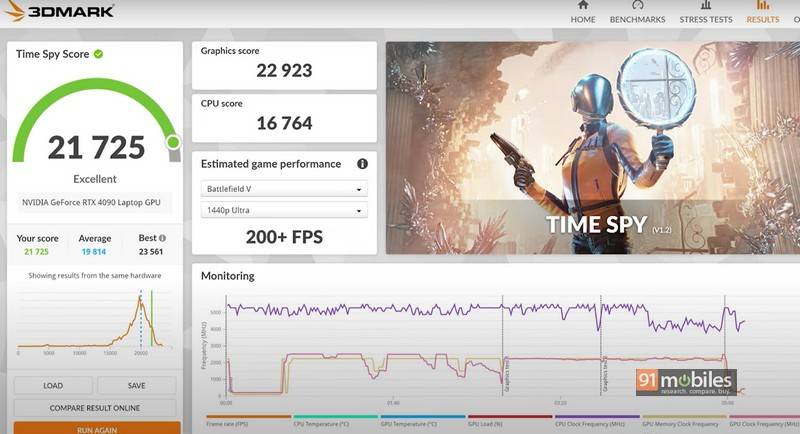Click the Time Spy hero image thumbnail
The height and width of the screenshot is (434, 800).
pos(592,147)
